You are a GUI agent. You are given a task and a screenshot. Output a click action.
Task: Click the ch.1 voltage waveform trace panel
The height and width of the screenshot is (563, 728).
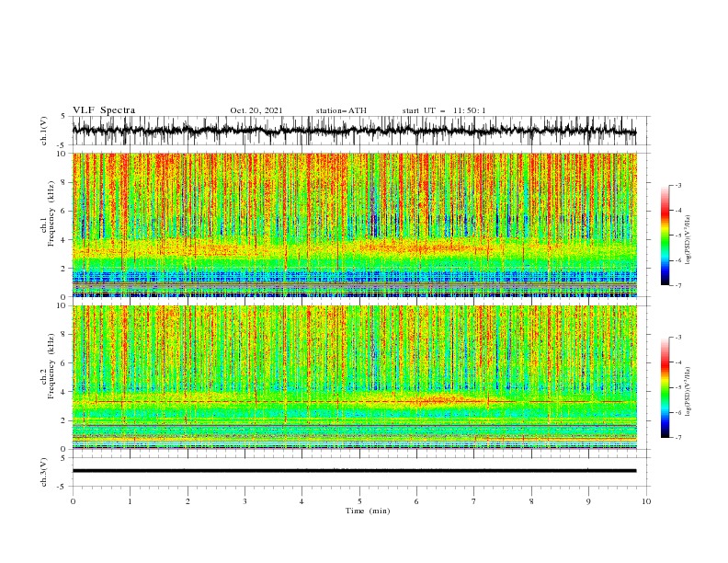(361, 131)
